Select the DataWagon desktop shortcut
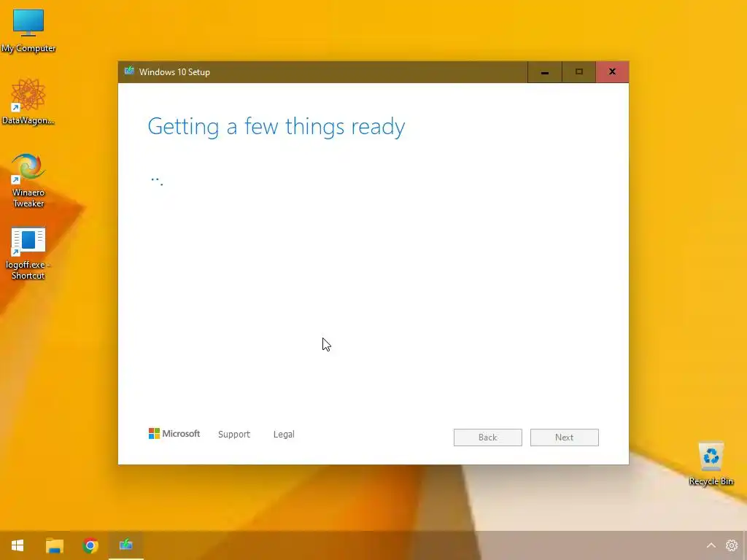This screenshot has width=747, height=560. (28, 102)
